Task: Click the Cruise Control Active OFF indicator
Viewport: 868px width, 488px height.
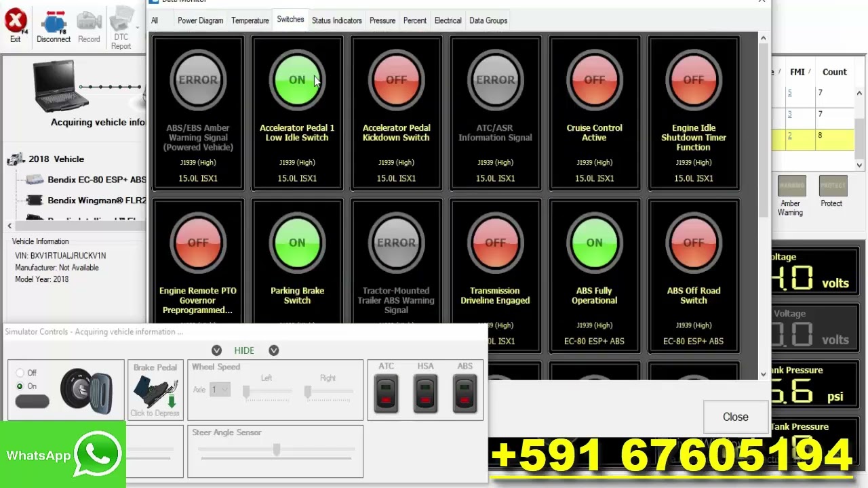Action: 594,80
